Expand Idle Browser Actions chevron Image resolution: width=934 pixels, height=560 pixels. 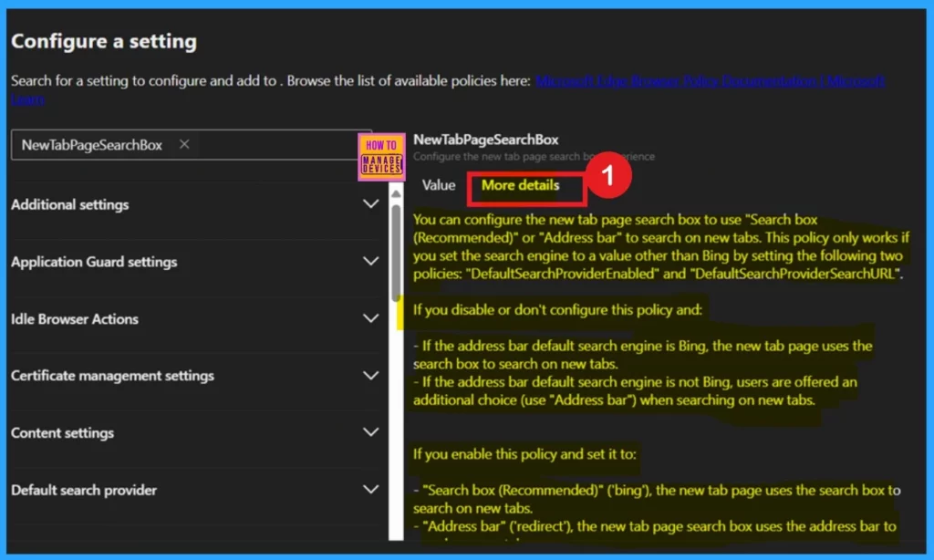tap(370, 318)
